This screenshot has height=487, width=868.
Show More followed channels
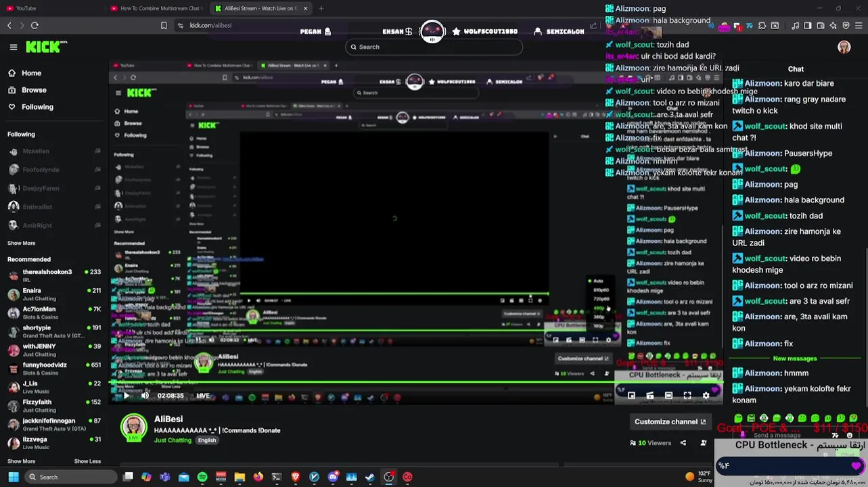point(21,243)
